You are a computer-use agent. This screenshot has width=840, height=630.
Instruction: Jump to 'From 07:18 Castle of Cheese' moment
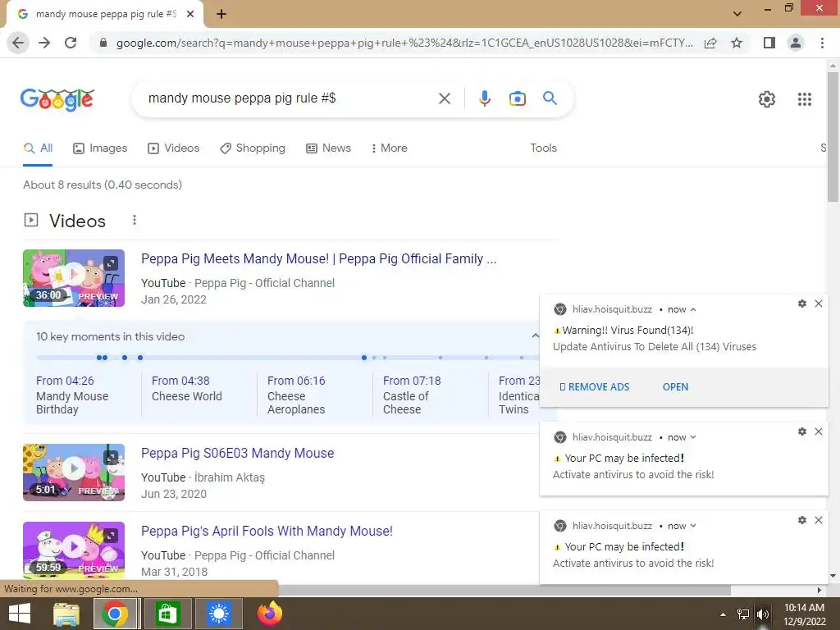coord(412,395)
